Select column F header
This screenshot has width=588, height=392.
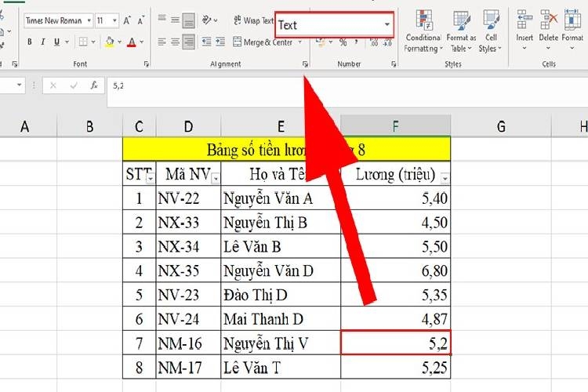(x=396, y=127)
